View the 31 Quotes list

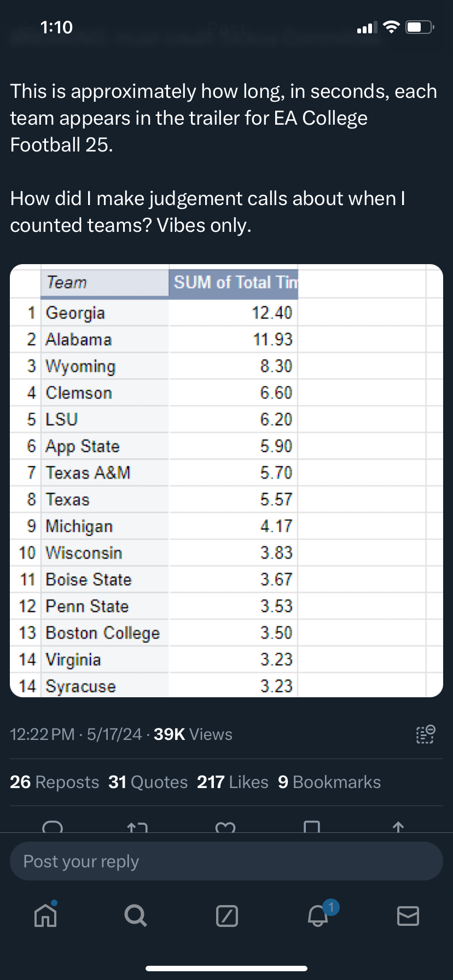pos(148,782)
